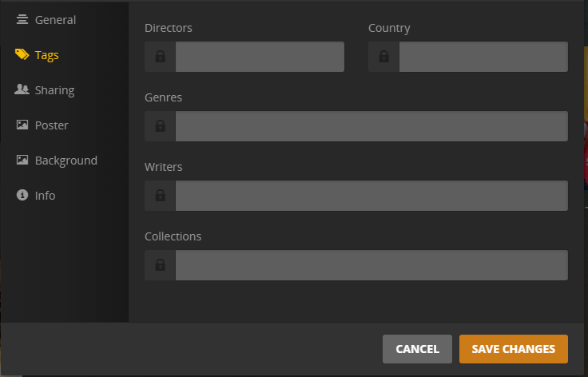Click into the Country text field

click(483, 57)
